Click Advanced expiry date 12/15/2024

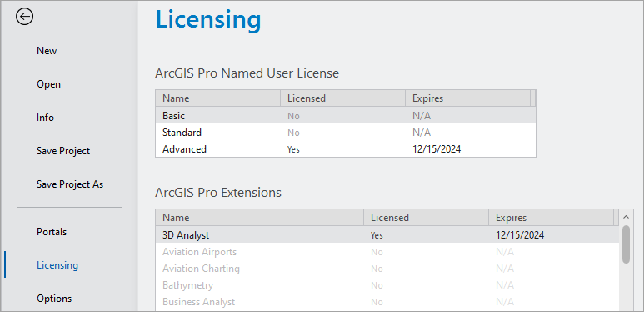(x=437, y=149)
